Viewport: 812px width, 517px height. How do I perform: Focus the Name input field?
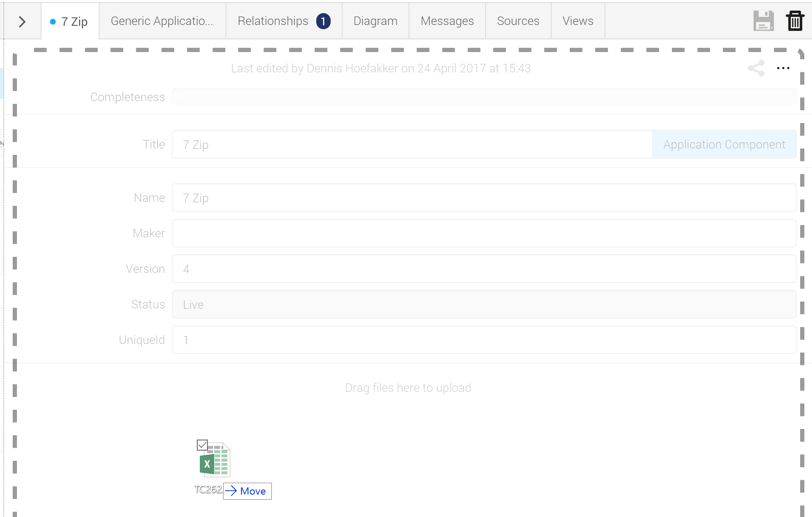(484, 198)
